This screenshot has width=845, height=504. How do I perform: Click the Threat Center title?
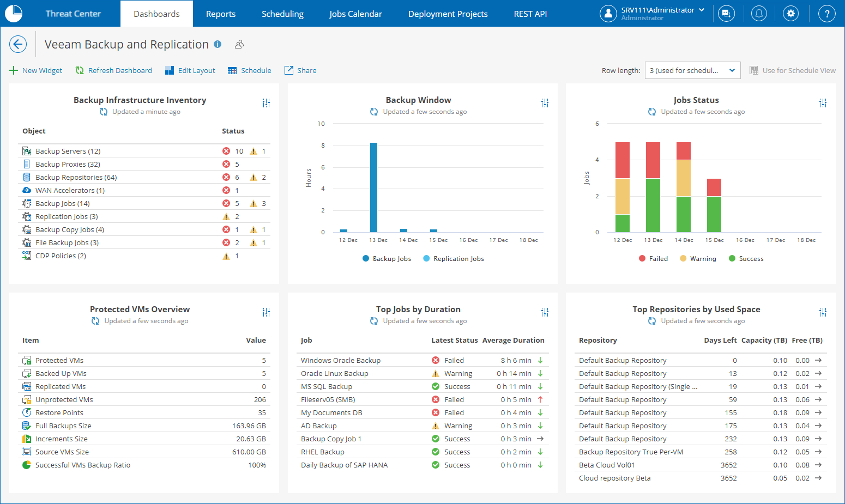73,14
